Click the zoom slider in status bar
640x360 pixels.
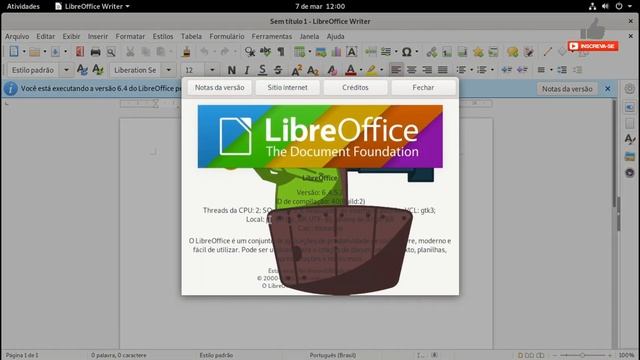583,356
